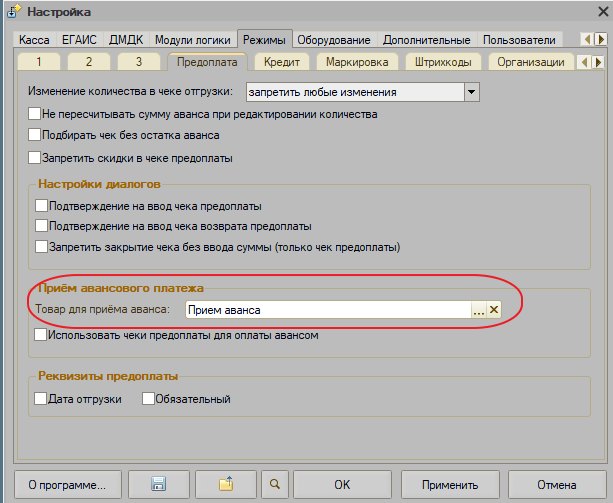
Task: Open the ДМДК tab
Action: click(x=126, y=40)
